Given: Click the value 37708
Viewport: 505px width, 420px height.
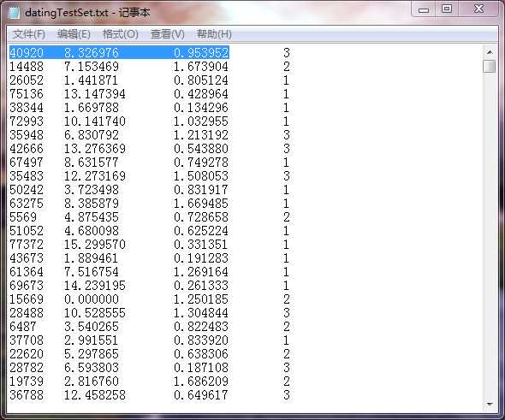Looking at the screenshot, I should pyautogui.click(x=27, y=340).
